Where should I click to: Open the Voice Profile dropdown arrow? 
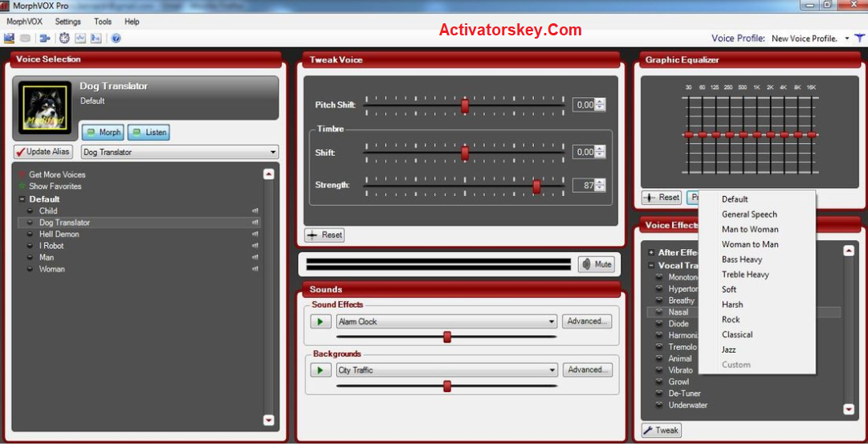coord(847,39)
